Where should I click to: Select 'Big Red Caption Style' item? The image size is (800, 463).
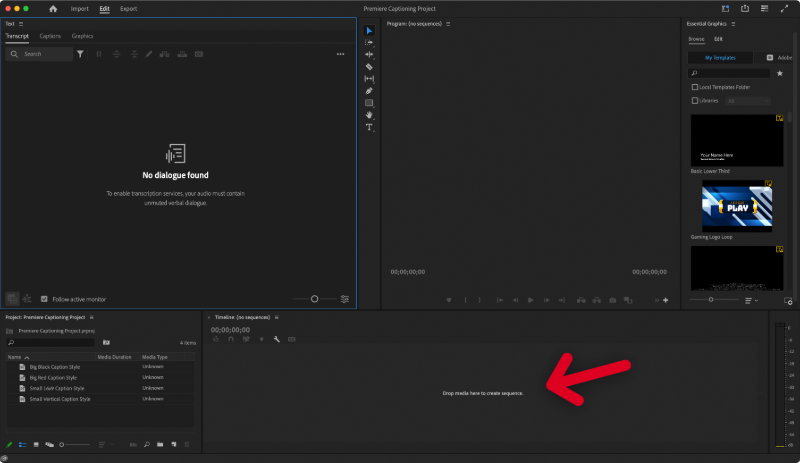coord(53,378)
